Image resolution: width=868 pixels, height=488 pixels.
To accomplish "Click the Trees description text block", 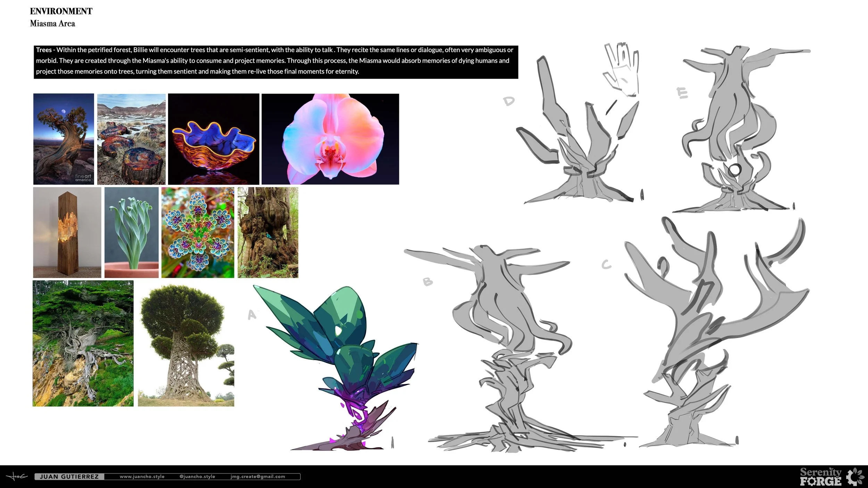I will [x=276, y=61].
